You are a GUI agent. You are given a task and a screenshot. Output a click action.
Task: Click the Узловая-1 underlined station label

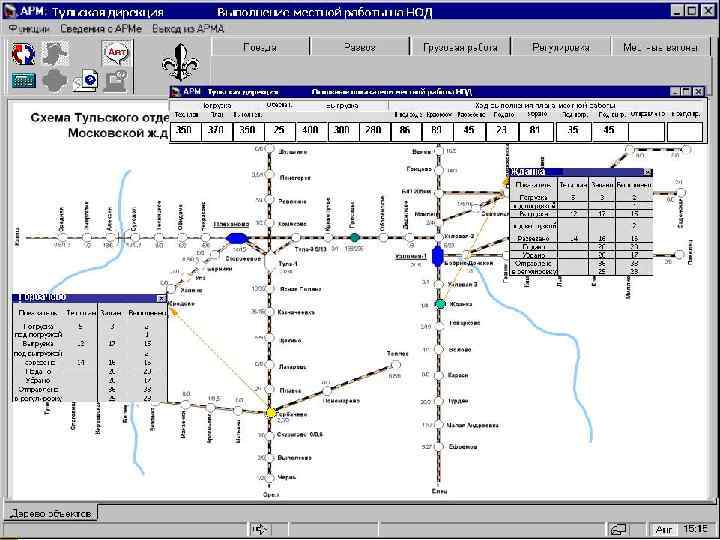pyautogui.click(x=411, y=256)
